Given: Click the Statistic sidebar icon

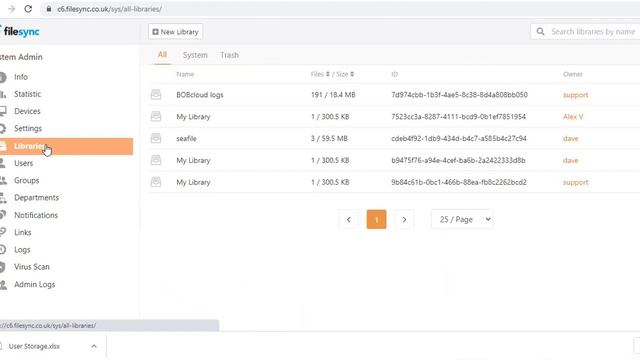Looking at the screenshot, I should pos(3,94).
